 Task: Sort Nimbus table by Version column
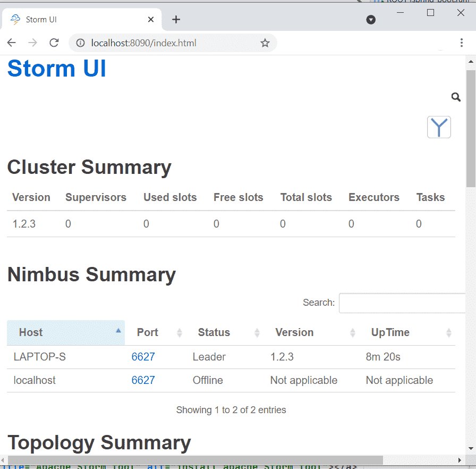click(x=311, y=333)
